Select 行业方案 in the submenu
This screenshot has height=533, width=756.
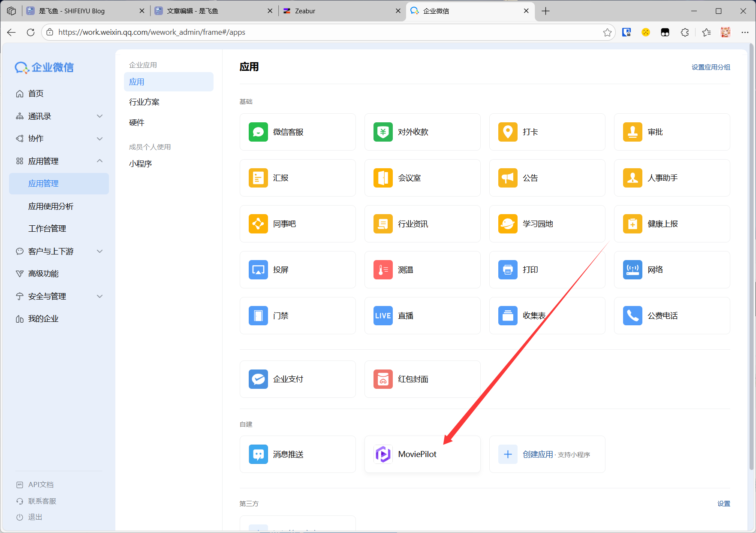(x=144, y=102)
